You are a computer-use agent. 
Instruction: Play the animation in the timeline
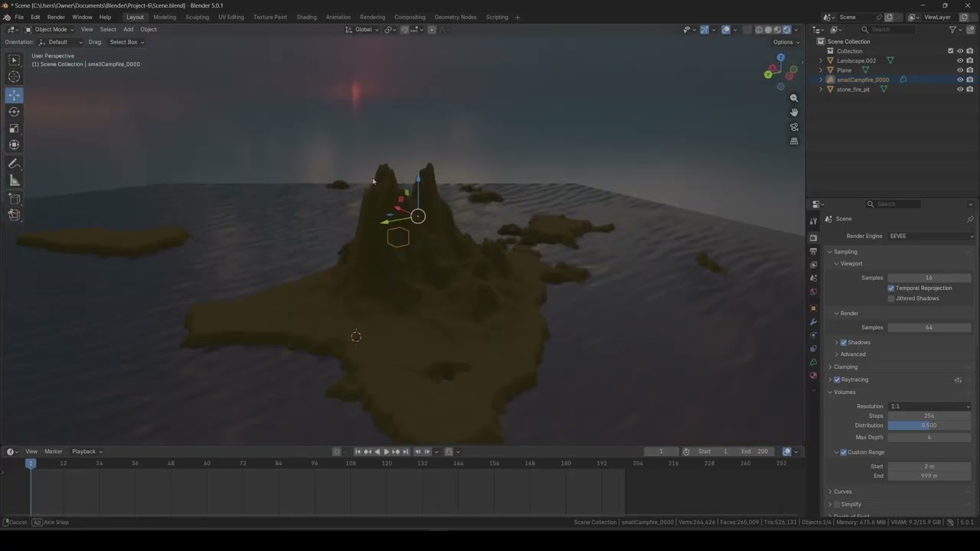(x=386, y=452)
